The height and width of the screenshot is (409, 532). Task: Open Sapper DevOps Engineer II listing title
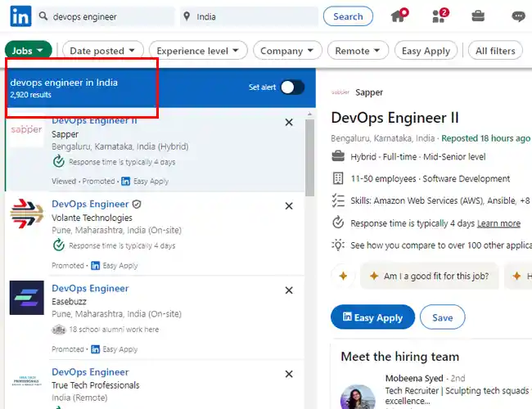(94, 121)
